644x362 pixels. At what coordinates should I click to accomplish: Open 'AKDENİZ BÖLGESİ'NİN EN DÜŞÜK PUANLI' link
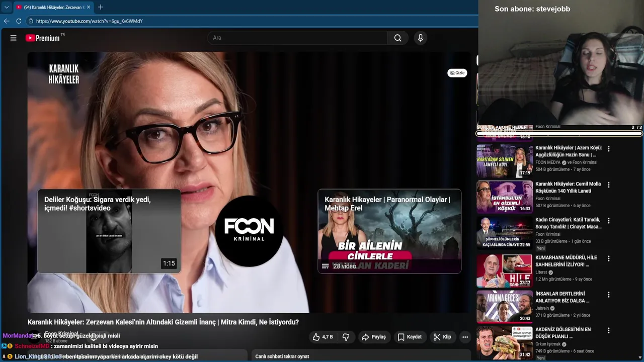[x=563, y=333]
